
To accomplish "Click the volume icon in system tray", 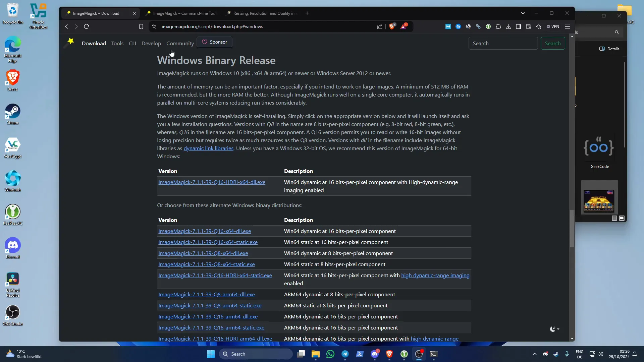I will click(600, 354).
